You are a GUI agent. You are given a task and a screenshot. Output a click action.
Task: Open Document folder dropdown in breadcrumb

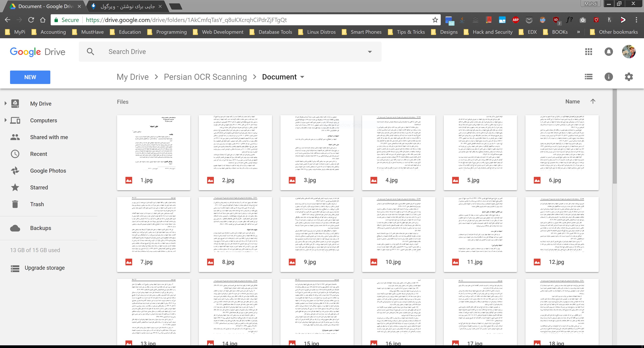point(302,77)
